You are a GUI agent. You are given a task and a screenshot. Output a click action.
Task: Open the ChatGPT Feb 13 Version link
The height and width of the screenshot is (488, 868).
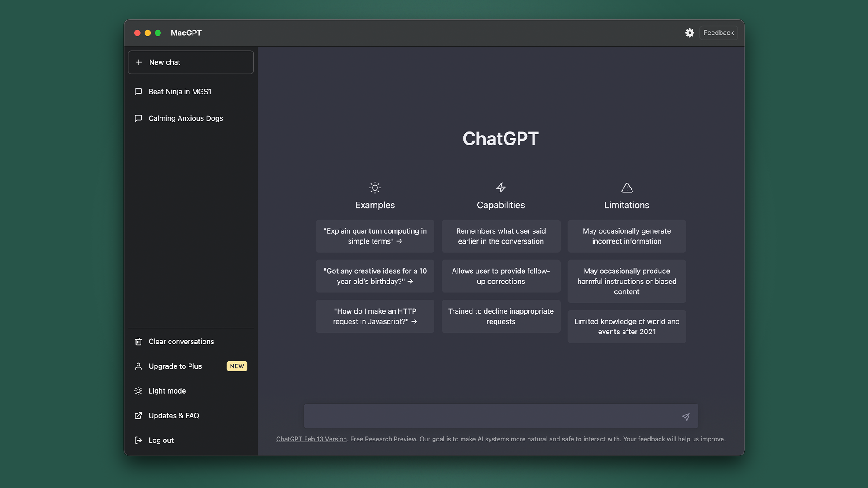311,439
